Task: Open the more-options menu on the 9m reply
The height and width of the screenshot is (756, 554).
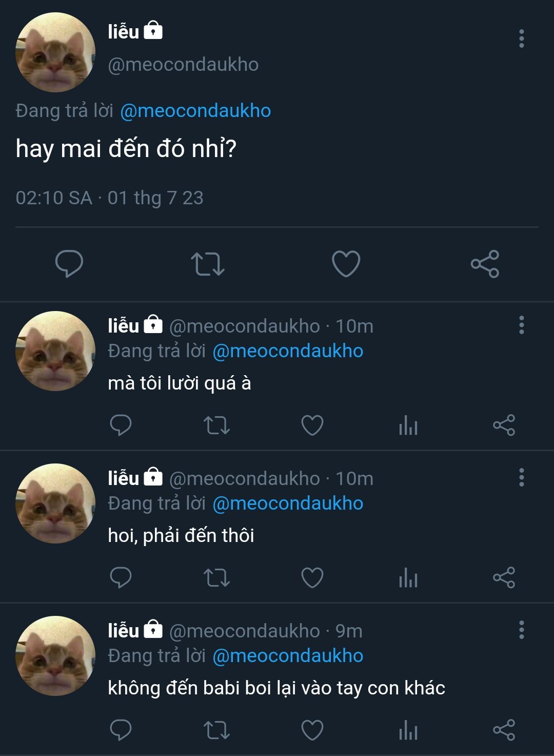Action: 522,630
